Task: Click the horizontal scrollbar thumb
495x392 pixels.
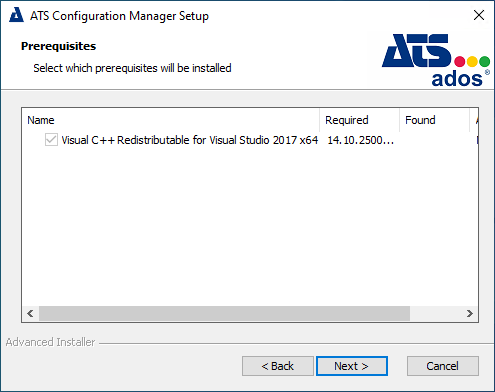Action: [x=224, y=314]
